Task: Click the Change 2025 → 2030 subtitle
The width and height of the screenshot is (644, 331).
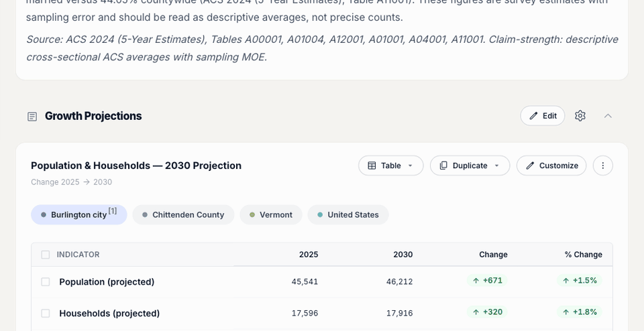Action: point(72,182)
